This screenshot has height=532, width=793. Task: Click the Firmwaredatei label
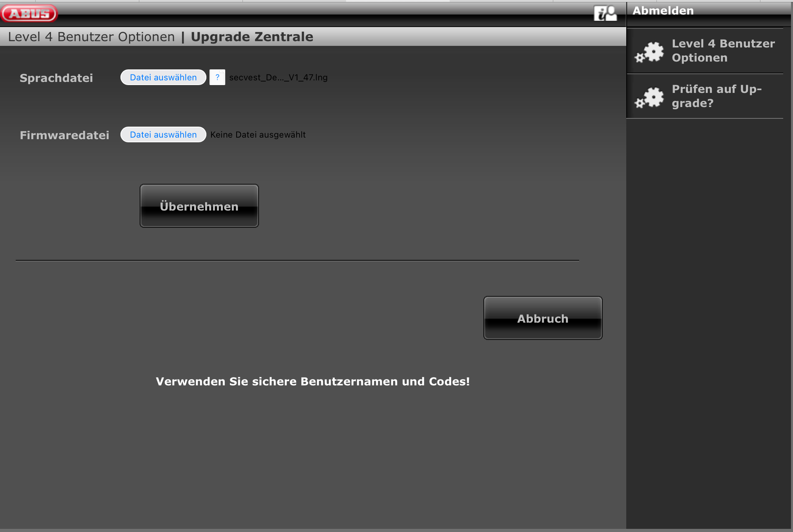[x=64, y=135]
